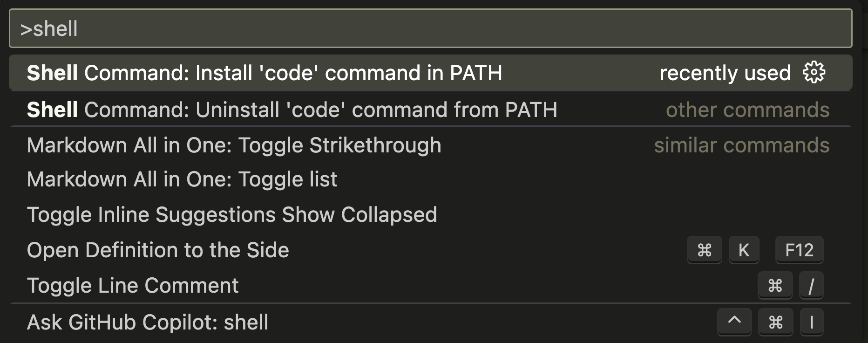Click the Control caret key badge for Copilot
Screen dimensions: 868x343
734,322
